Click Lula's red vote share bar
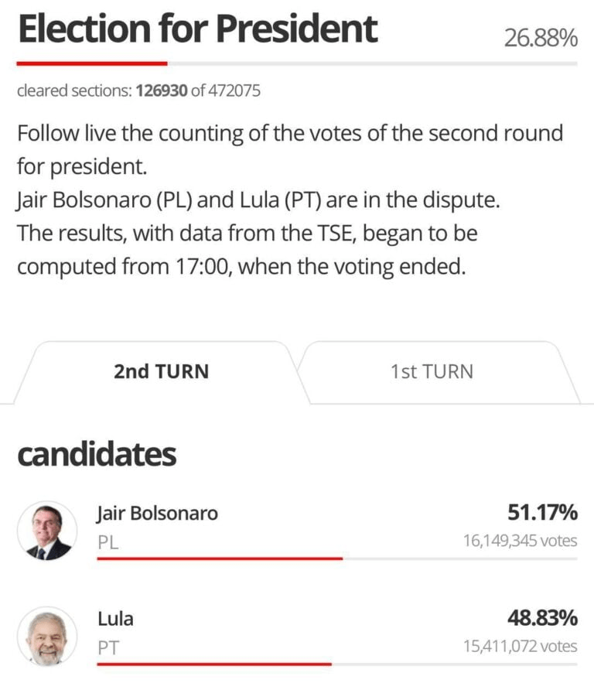This screenshot has width=594, height=700. [214, 664]
